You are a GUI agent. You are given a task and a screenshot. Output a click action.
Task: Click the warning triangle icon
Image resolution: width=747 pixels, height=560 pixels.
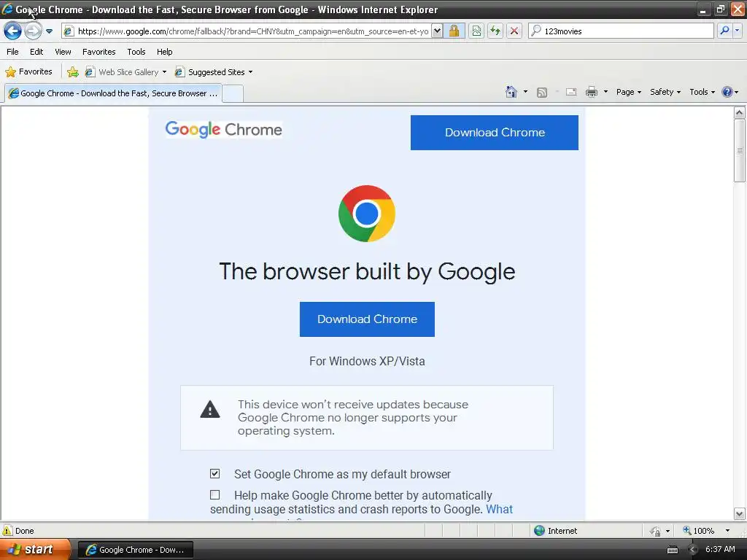tap(210, 410)
